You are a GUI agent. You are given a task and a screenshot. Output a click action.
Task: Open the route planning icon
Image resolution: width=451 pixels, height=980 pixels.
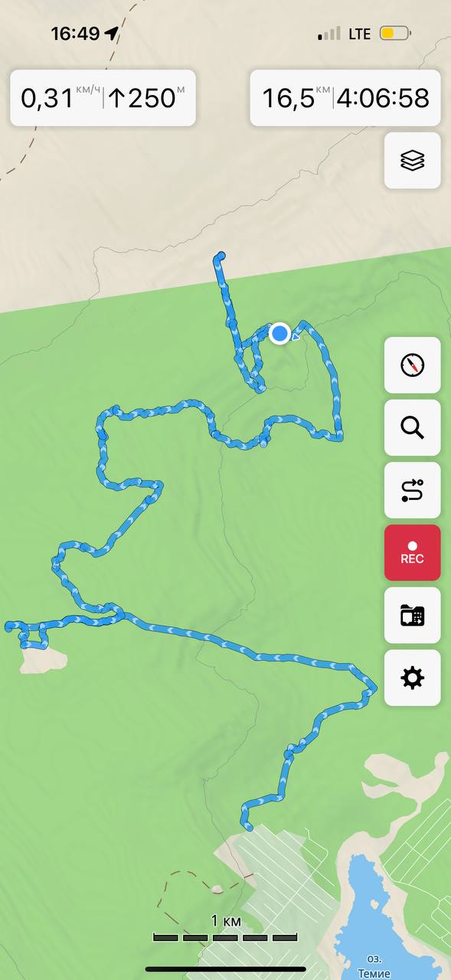click(x=412, y=490)
